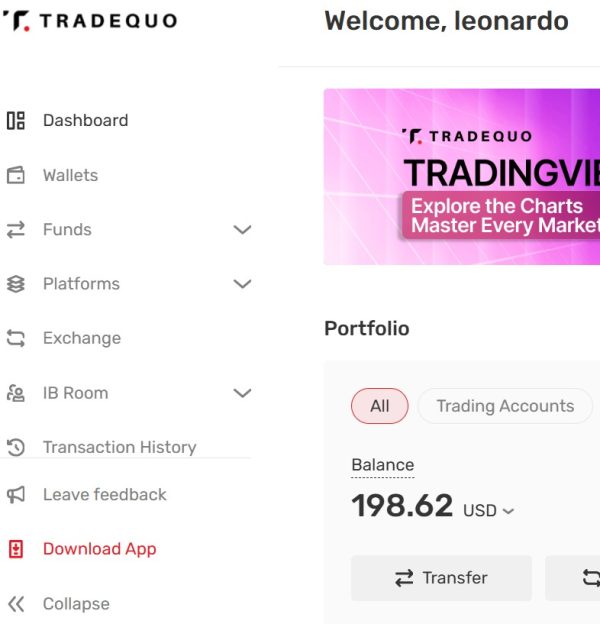Switch to Trading Accounts tab
600x624 pixels.
coord(505,406)
